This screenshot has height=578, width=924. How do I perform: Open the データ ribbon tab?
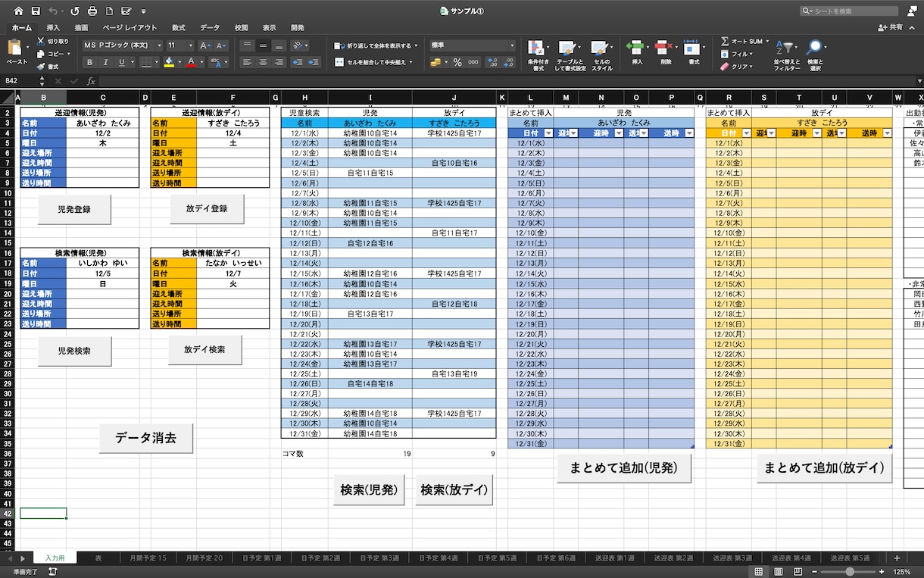210,27
